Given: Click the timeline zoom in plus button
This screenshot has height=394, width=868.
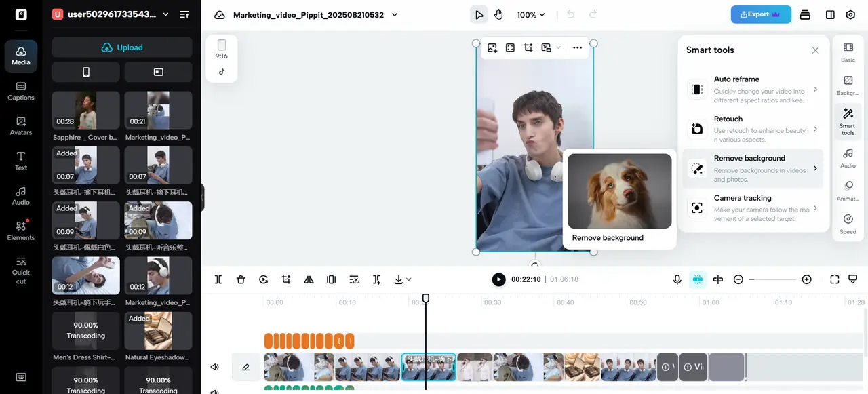Looking at the screenshot, I should click(806, 279).
